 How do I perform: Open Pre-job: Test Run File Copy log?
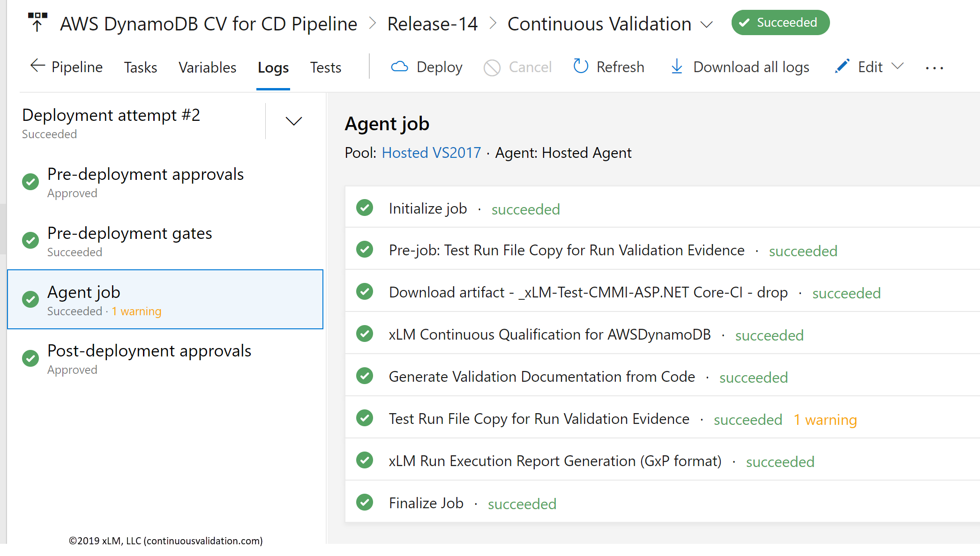coord(663,249)
